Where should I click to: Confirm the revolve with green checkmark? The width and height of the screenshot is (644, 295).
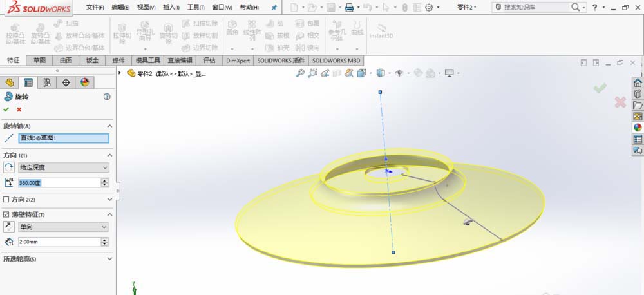6,109
